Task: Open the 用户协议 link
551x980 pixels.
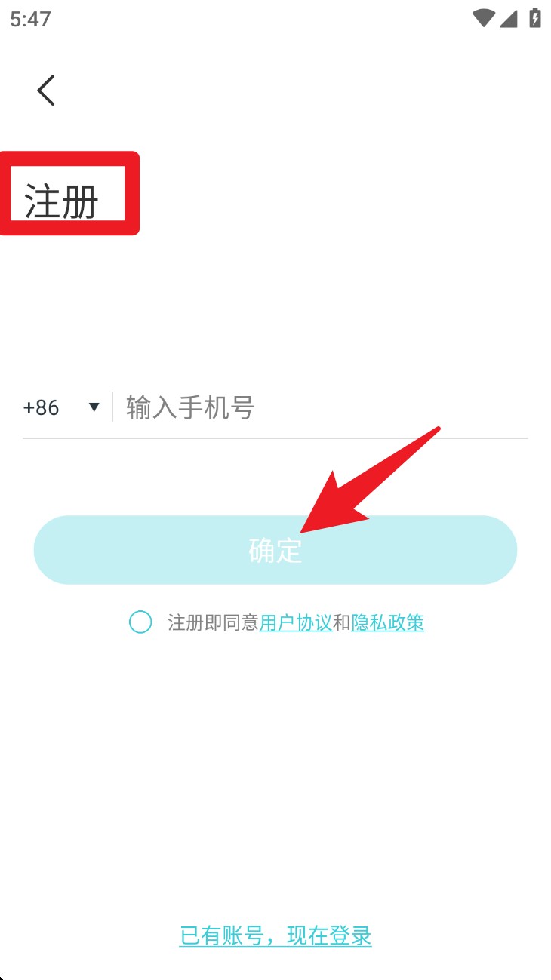Action: pyautogui.click(x=296, y=622)
